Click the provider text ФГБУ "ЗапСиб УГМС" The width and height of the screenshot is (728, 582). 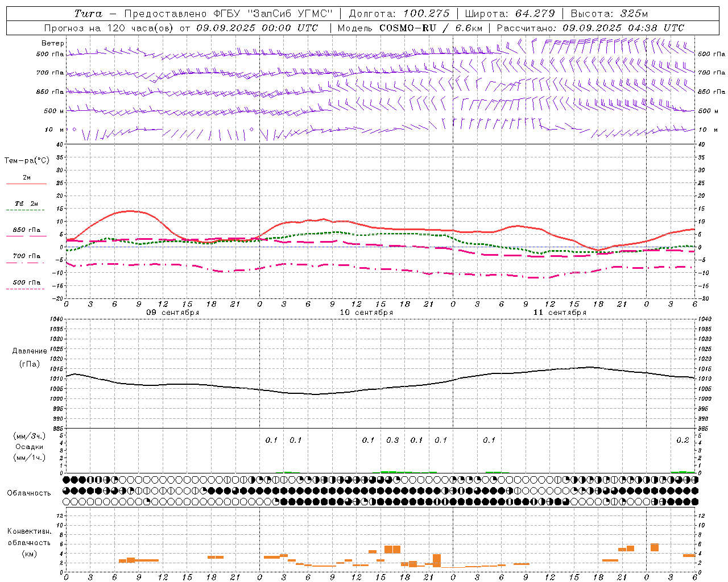272,14
